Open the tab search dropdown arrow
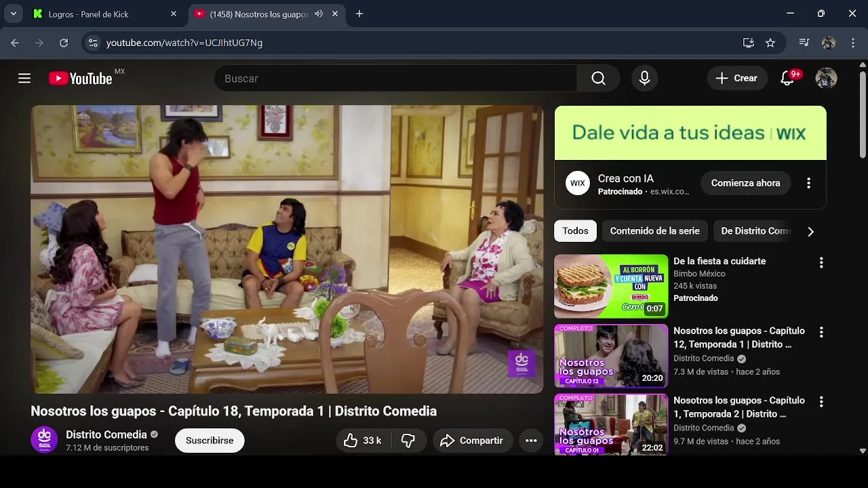Viewport: 868px width, 488px height. pyautogui.click(x=13, y=14)
